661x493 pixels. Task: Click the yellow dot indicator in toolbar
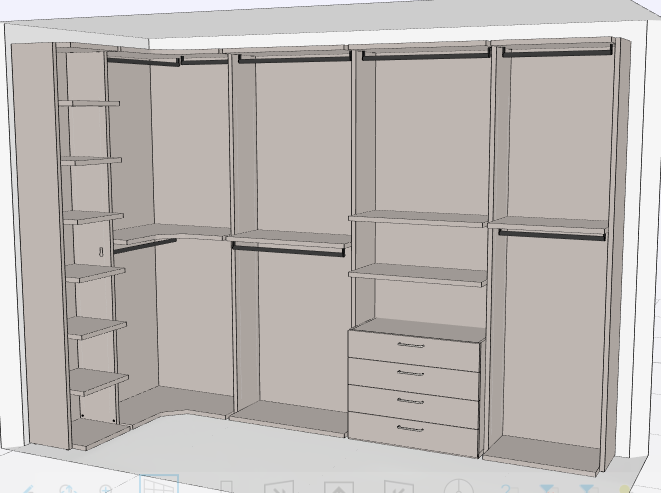click(626, 489)
